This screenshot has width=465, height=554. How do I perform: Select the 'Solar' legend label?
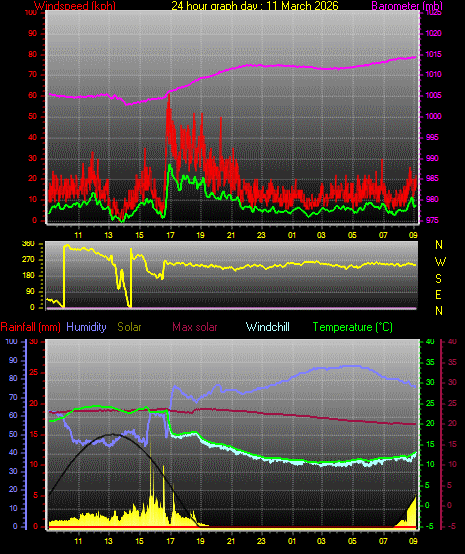click(129, 327)
